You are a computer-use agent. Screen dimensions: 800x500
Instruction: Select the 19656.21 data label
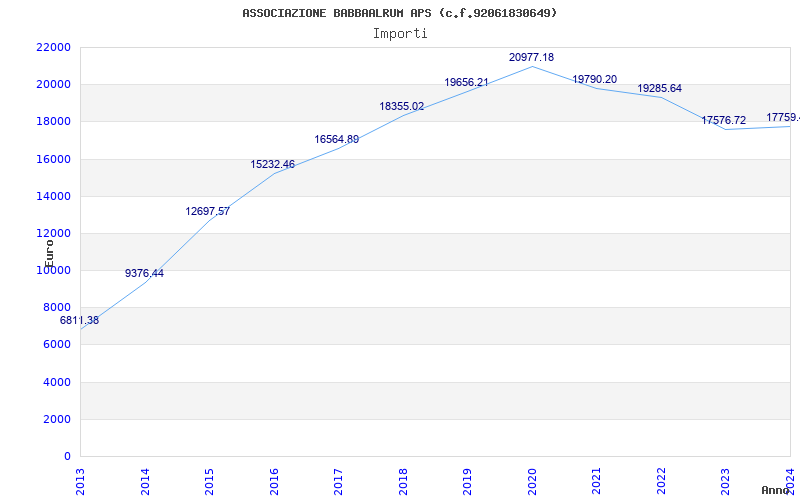pyautogui.click(x=466, y=82)
